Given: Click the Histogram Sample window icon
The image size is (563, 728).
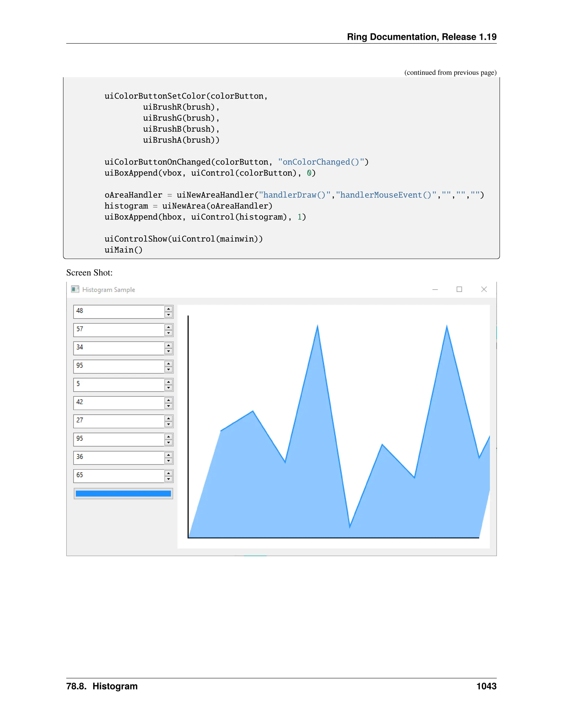Looking at the screenshot, I should [x=75, y=289].
